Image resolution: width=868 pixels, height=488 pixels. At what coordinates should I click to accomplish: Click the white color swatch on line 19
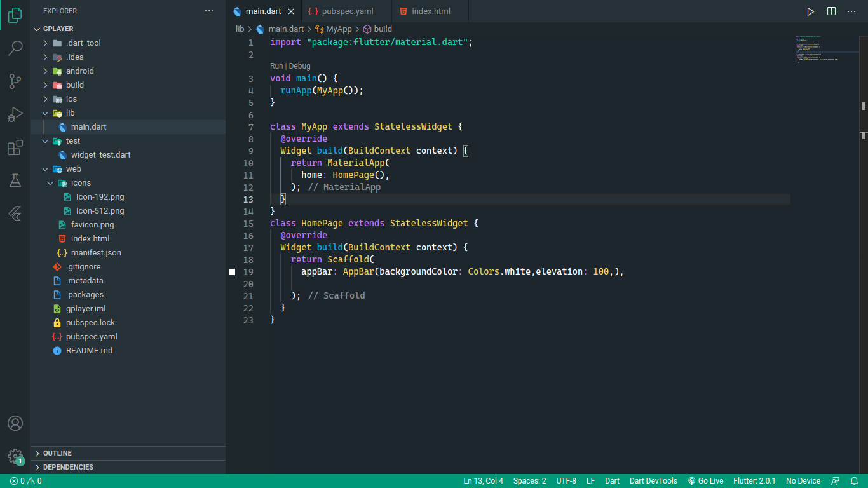coord(232,272)
